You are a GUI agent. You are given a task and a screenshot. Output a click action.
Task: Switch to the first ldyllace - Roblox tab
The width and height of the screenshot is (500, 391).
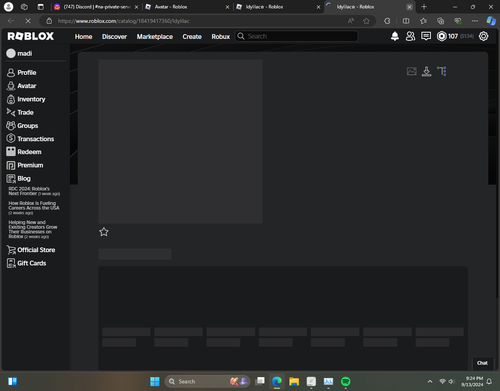(278, 7)
